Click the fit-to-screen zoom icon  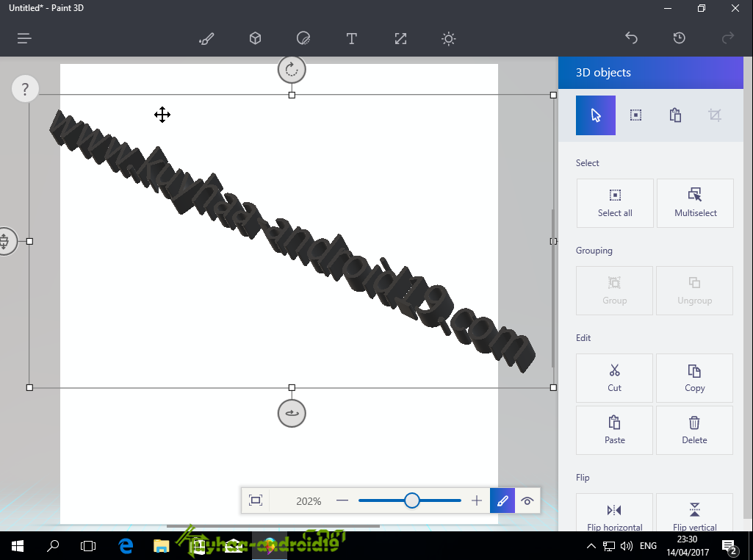pyautogui.click(x=256, y=500)
